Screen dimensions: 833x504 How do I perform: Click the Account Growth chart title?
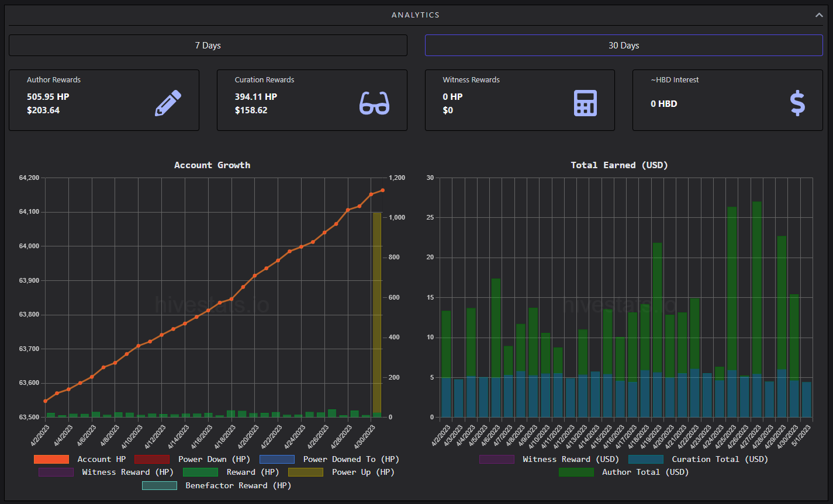[x=212, y=165]
